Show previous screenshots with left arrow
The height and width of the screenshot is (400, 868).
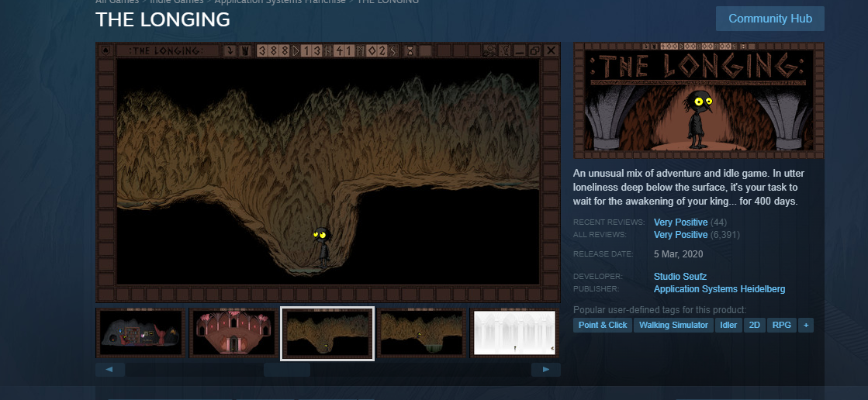click(x=110, y=370)
